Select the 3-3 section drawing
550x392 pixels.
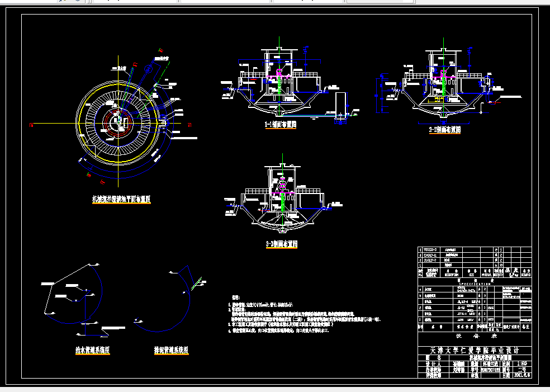[282, 195]
